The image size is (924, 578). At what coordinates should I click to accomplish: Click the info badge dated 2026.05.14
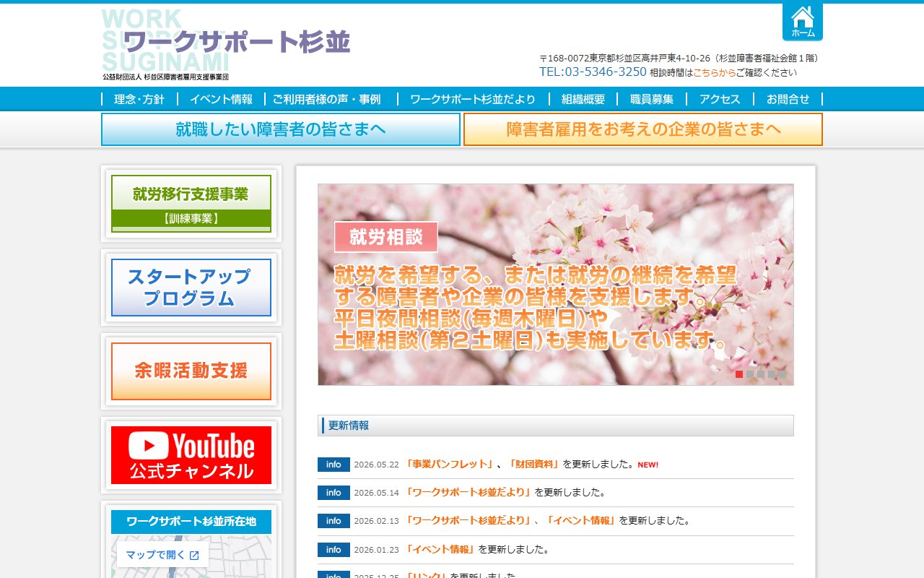[x=334, y=493]
